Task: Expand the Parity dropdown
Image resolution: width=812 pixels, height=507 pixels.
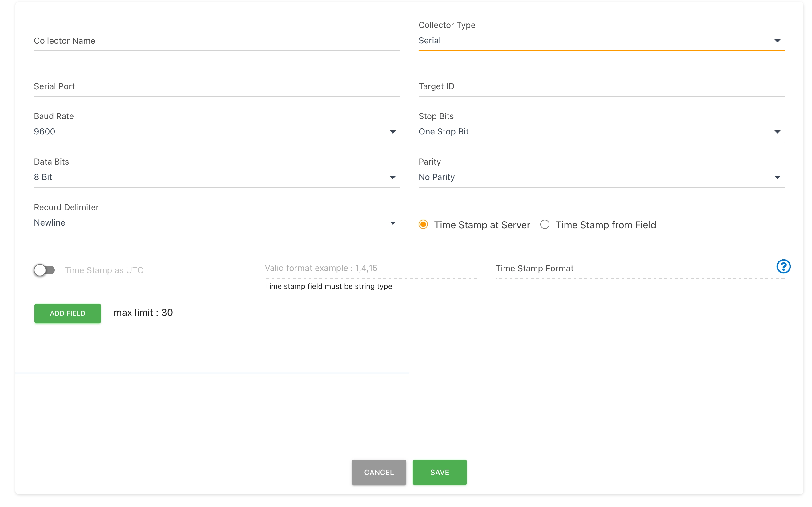Action: [778, 178]
